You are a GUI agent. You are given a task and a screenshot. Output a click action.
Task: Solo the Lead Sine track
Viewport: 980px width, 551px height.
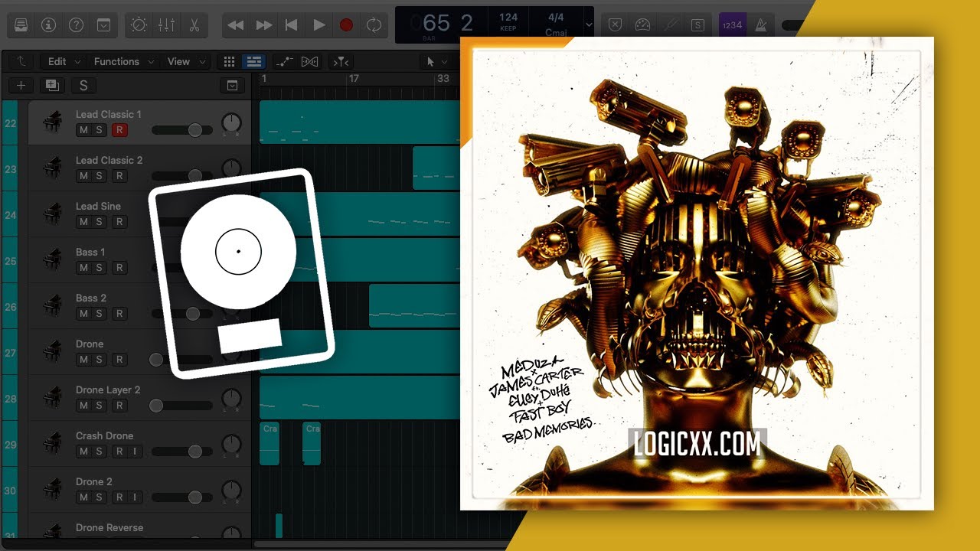99,222
